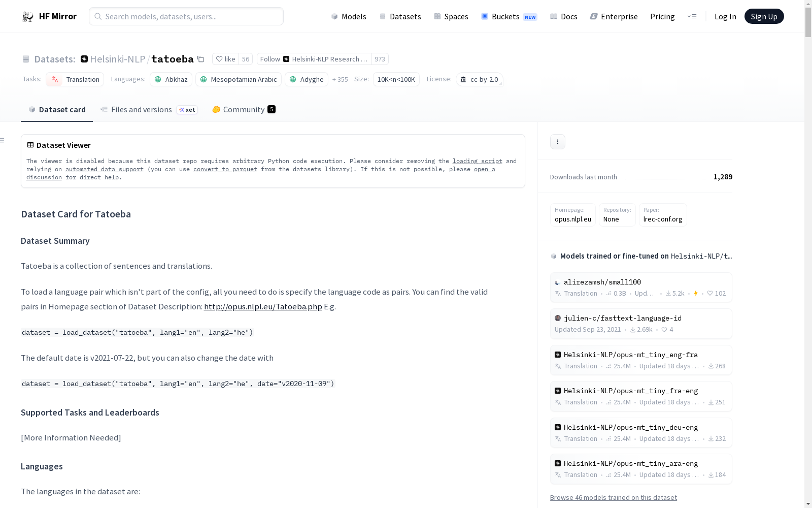This screenshot has width=812, height=508.
Task: Open the navigation overflow menu icon
Action: click(692, 17)
